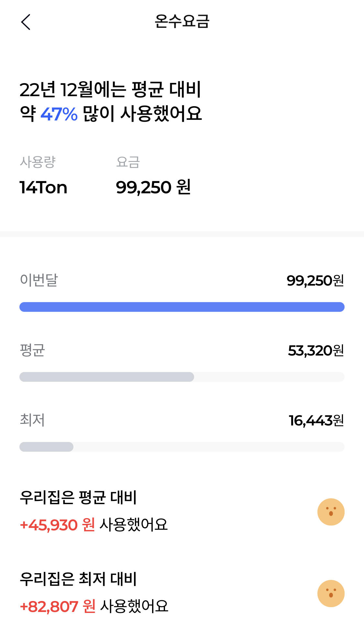The image size is (364, 634).
Task: Click the short gray 최저 progress bar
Action: point(47,447)
